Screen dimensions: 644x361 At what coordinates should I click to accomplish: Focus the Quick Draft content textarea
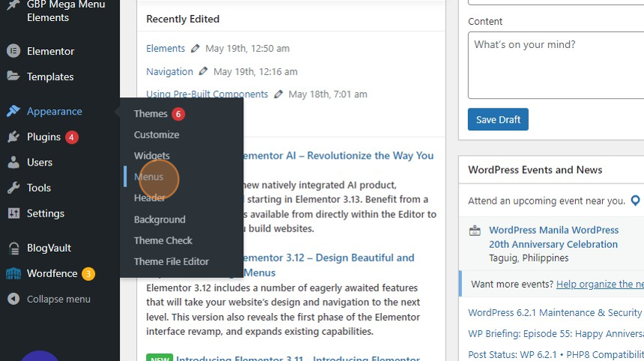click(556, 65)
